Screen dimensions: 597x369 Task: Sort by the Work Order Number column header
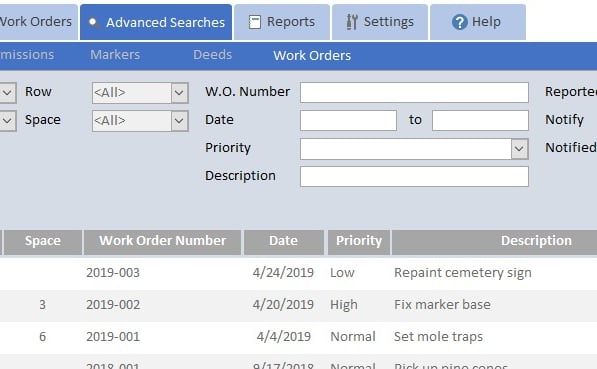163,242
